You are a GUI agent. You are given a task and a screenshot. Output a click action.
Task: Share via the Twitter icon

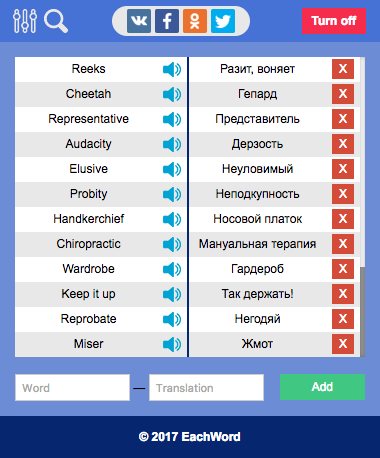[223, 21]
